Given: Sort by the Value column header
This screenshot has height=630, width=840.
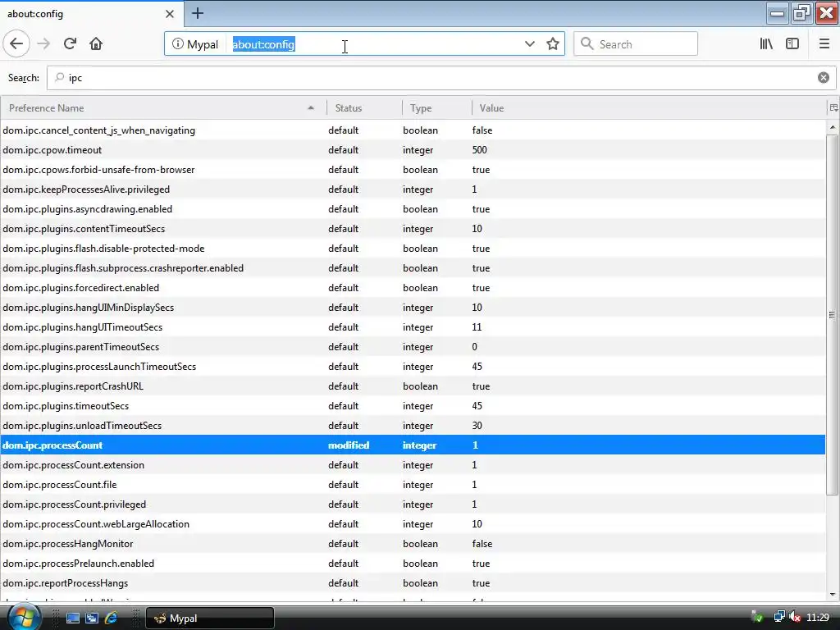Looking at the screenshot, I should [650, 107].
